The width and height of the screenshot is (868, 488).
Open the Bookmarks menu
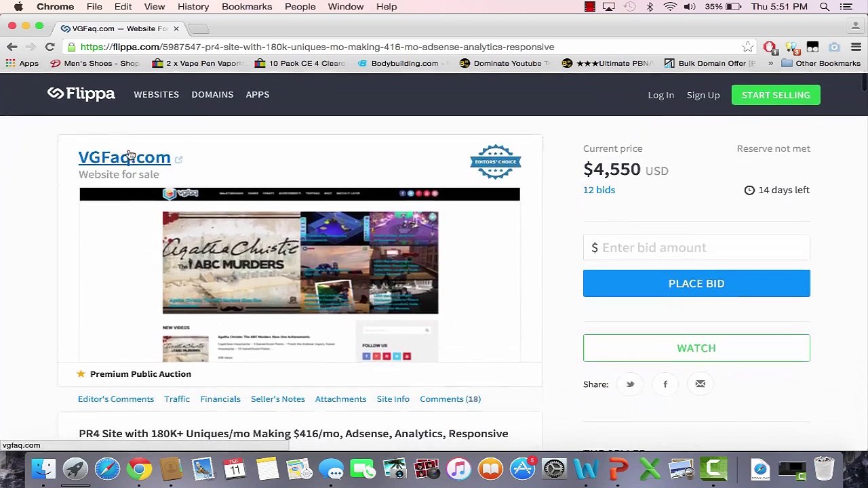tap(247, 7)
